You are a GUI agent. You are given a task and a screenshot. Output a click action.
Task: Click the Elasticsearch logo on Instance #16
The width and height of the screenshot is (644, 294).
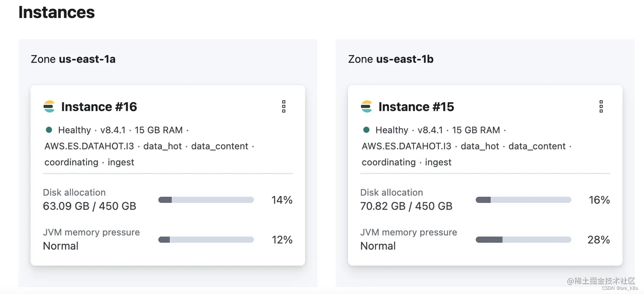click(49, 107)
